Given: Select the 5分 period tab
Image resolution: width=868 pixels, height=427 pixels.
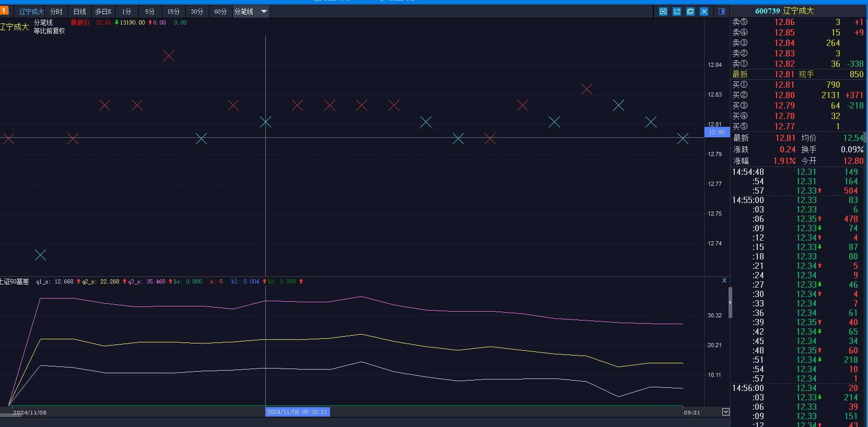Looking at the screenshot, I should [x=150, y=11].
